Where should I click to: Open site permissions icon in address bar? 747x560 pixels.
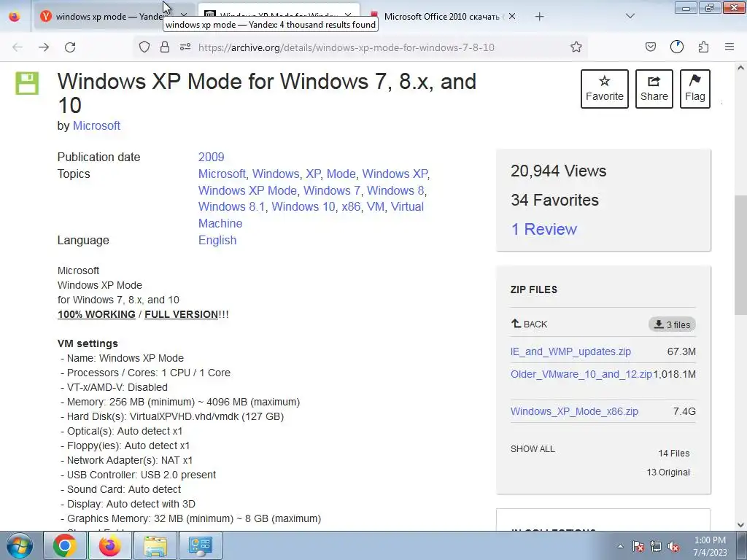click(x=185, y=47)
